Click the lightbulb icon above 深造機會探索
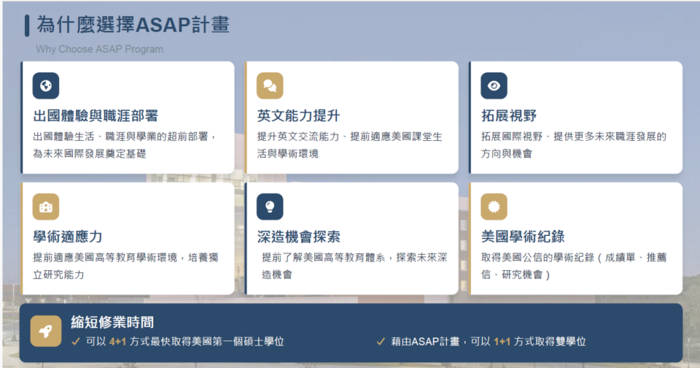The width and height of the screenshot is (700, 368). (270, 207)
